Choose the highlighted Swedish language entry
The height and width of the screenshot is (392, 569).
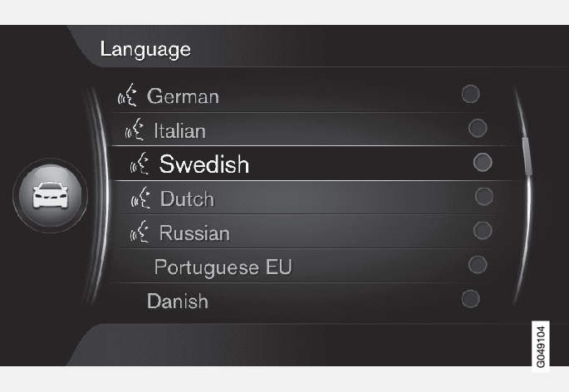(204, 164)
